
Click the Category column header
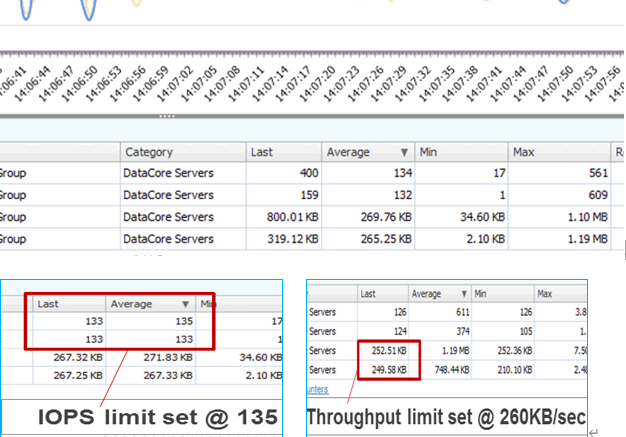point(148,152)
